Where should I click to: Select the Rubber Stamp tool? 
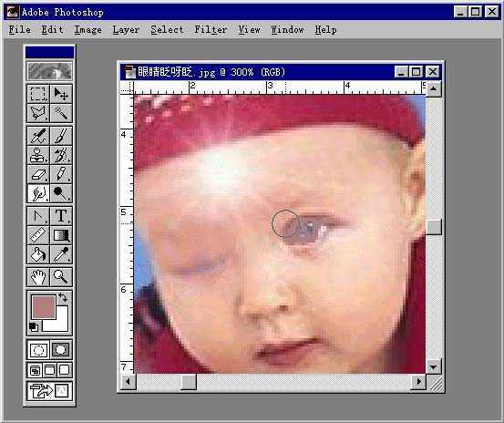pyautogui.click(x=38, y=155)
